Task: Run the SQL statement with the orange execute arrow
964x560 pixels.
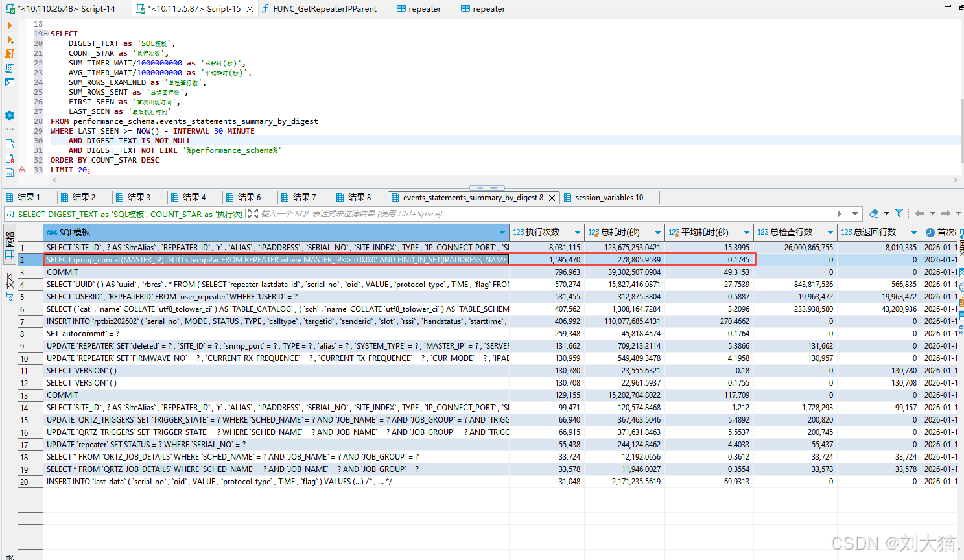Action: (9, 25)
